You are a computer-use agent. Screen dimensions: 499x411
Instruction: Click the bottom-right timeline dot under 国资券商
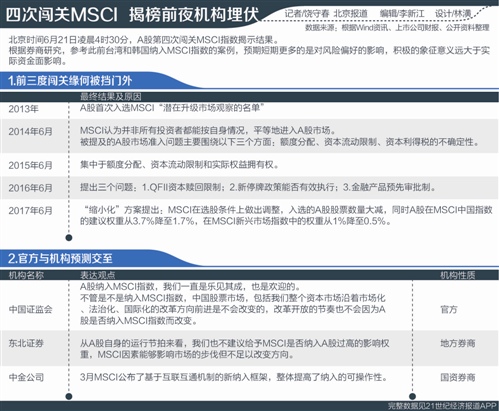click(x=412, y=396)
